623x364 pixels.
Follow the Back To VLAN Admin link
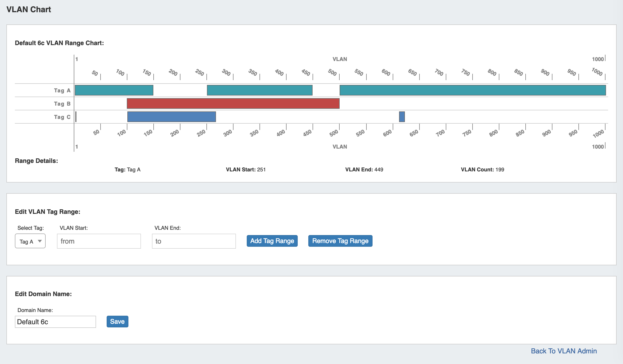564,351
